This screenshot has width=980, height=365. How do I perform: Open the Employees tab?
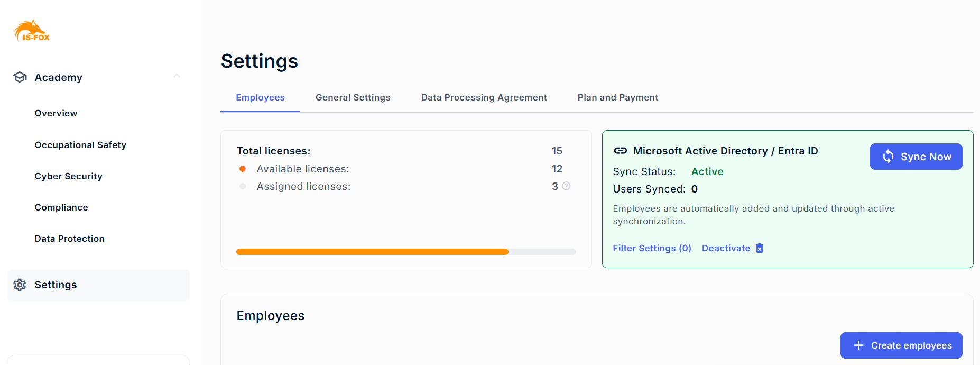pyautogui.click(x=260, y=97)
